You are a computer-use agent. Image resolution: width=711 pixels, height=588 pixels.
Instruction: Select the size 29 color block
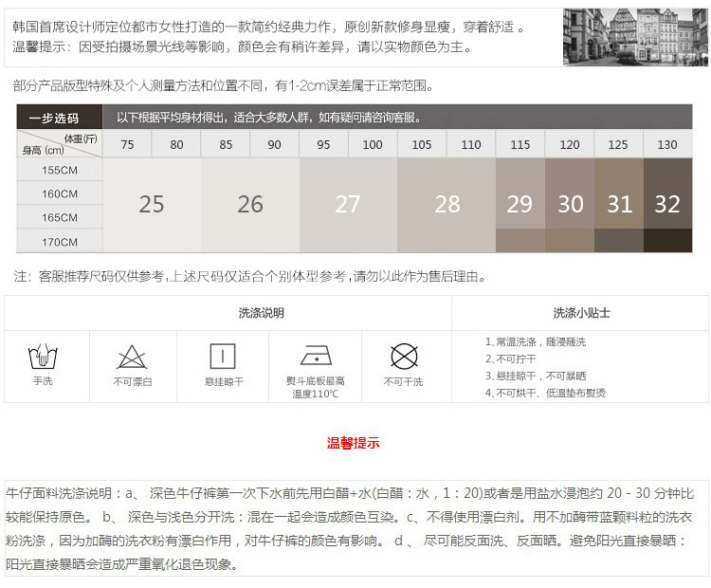[x=520, y=204]
